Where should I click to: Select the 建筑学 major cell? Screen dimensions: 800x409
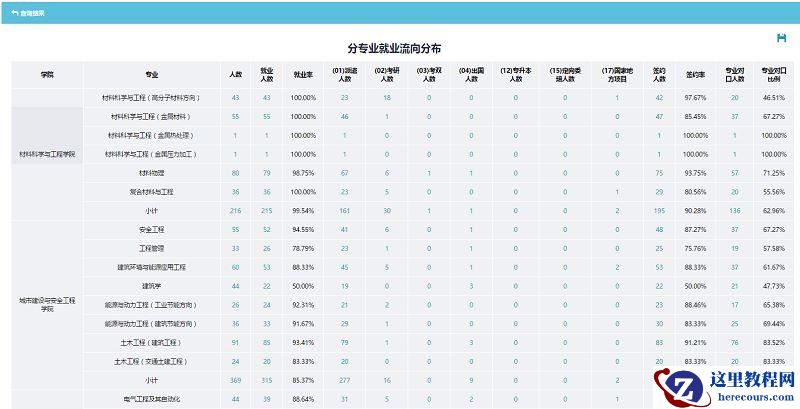click(x=152, y=286)
